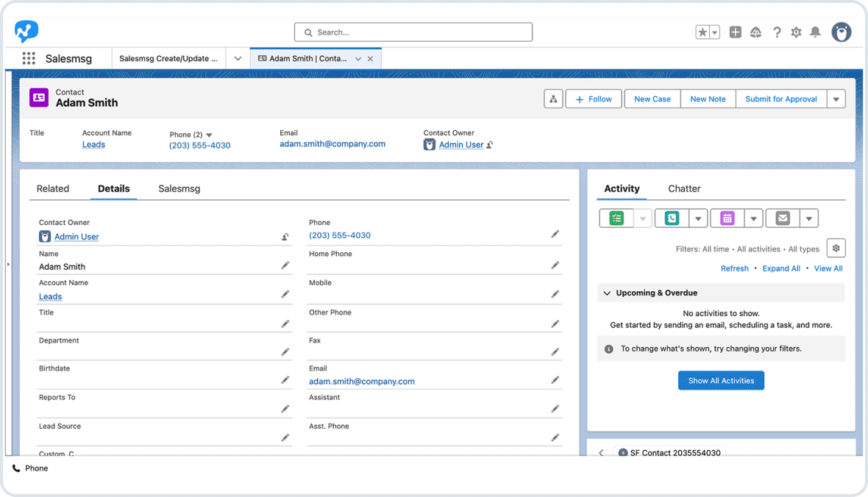
Task: Open the navigation menu chevron dropdown
Action: click(238, 58)
